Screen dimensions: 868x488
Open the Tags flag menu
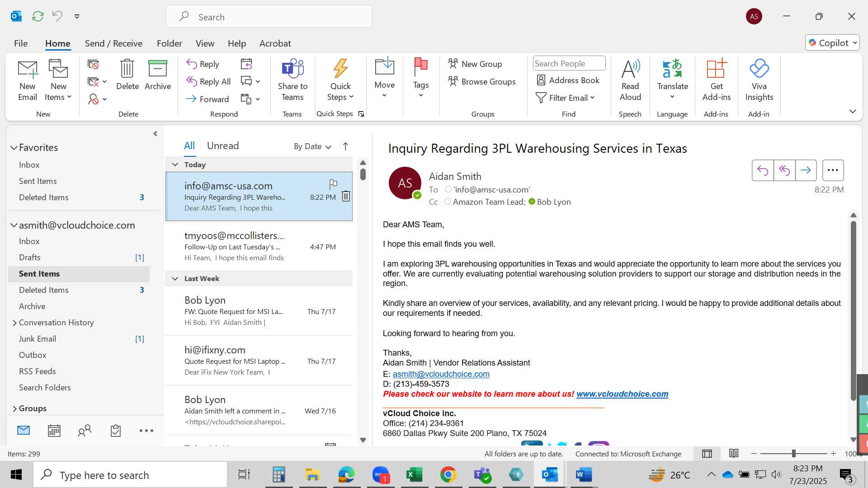point(421,78)
